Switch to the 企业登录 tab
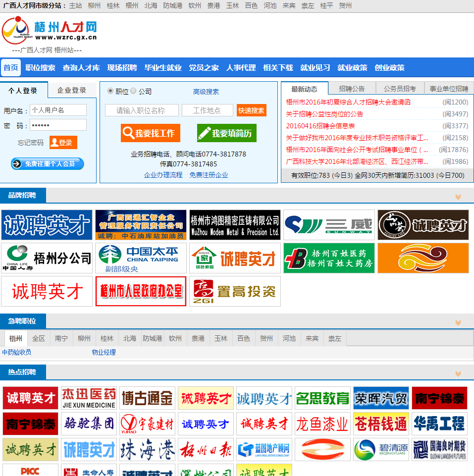Viewport: 474px width, 476px height. [x=72, y=90]
